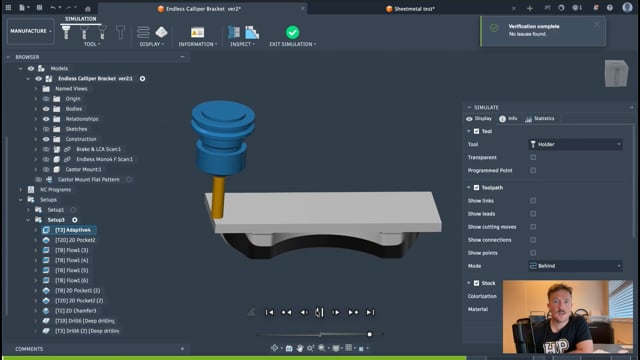This screenshot has height=360, width=640.
Task: Switch to Sheetmetal test document tab
Action: pos(410,9)
